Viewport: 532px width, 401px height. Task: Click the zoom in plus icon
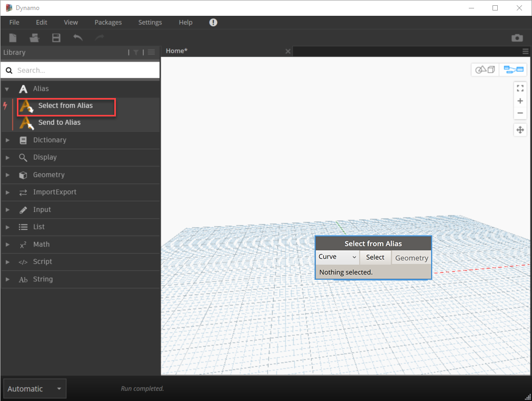520,101
